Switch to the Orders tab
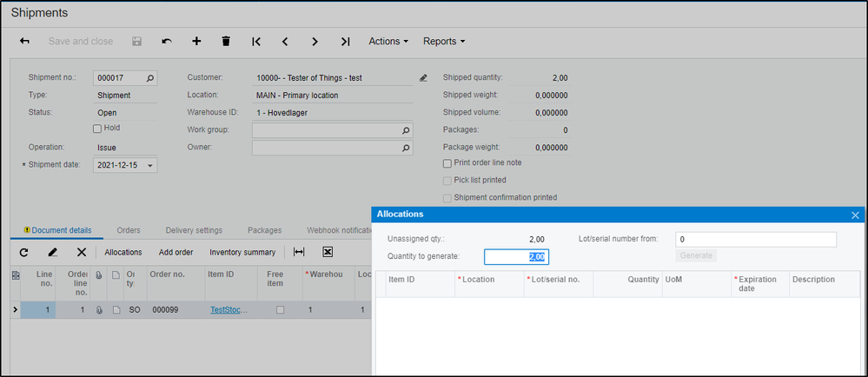Screen dimensions: 868x377 [x=129, y=230]
